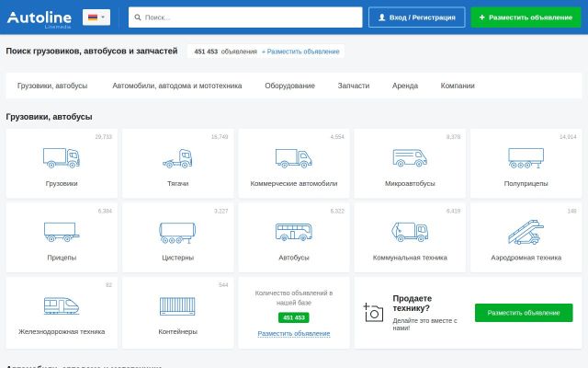Click the Коммунальная техника garbage truck icon
The height and width of the screenshot is (368, 588).
pyautogui.click(x=410, y=232)
